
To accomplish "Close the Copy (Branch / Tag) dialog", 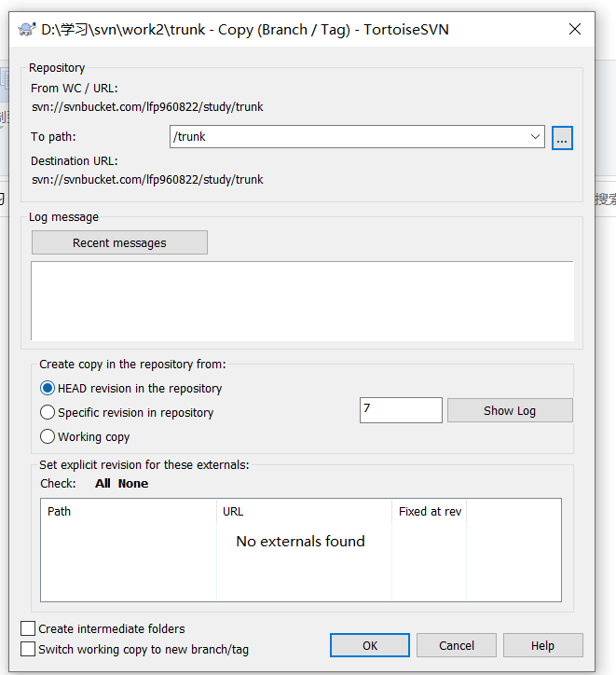I will point(575,29).
